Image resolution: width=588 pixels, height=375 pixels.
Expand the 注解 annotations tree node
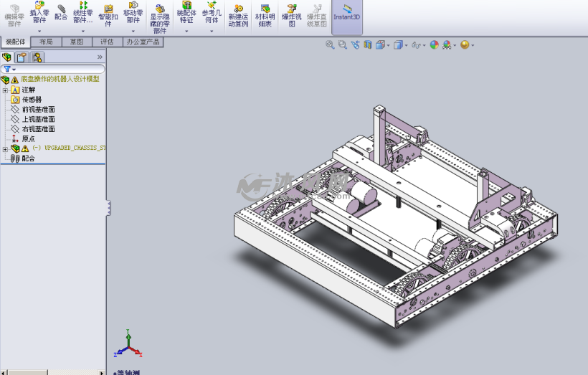coord(5,90)
